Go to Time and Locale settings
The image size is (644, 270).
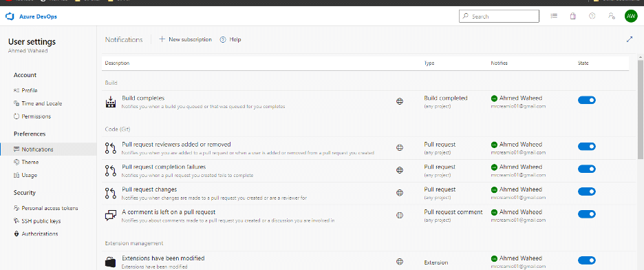[x=41, y=103]
